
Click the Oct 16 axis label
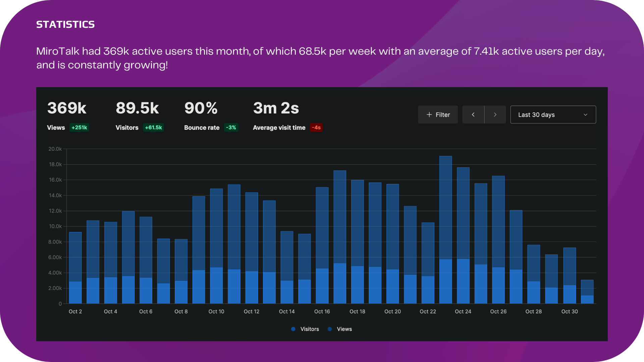pyautogui.click(x=322, y=311)
